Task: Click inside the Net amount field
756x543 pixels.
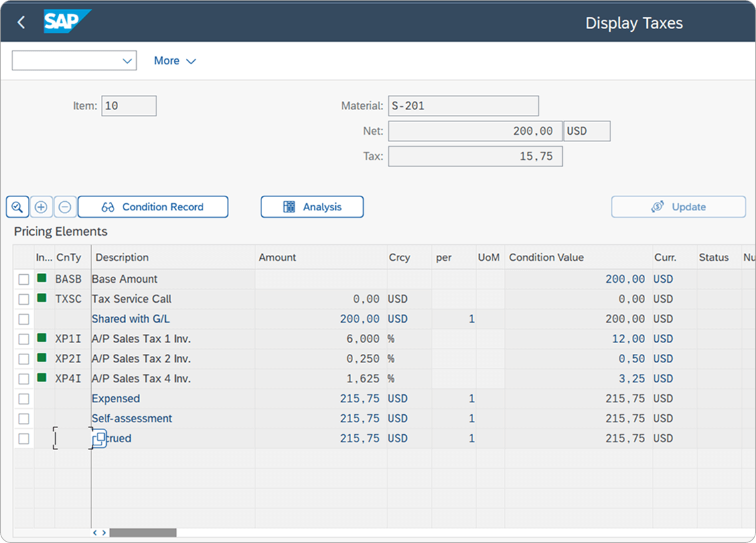Action: point(475,131)
